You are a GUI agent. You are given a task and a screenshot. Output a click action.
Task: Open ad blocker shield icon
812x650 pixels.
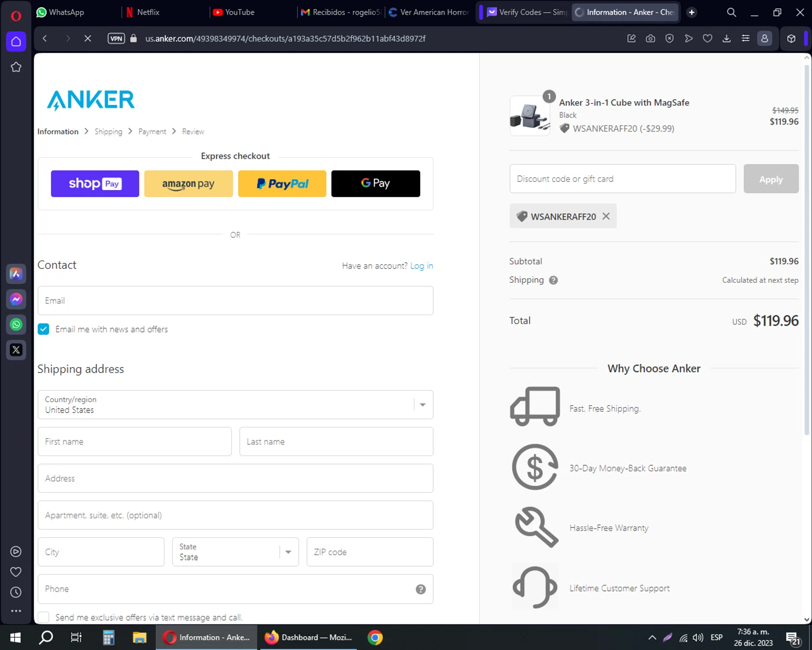(x=670, y=38)
